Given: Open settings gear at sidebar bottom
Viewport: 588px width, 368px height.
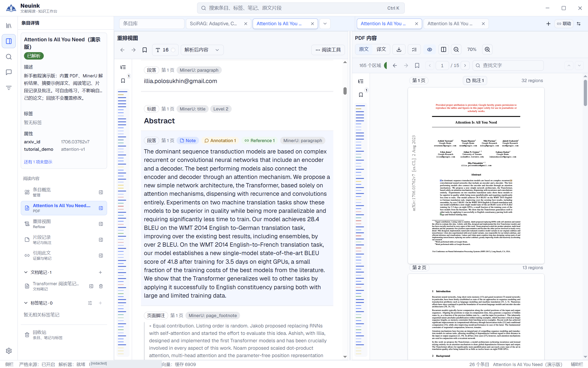Looking at the screenshot, I should [9, 351].
